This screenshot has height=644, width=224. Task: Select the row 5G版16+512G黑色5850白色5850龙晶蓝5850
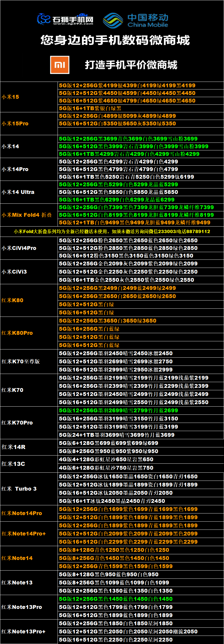tap(141, 192)
